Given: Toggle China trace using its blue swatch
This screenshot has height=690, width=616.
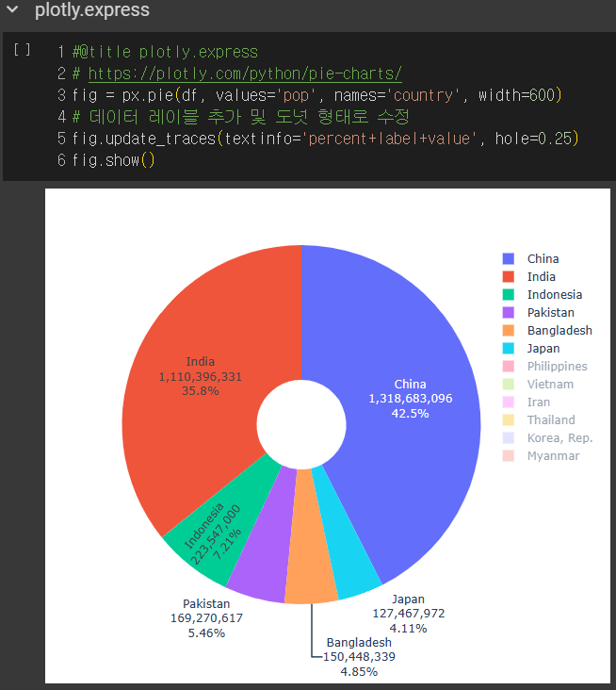Looking at the screenshot, I should [509, 258].
